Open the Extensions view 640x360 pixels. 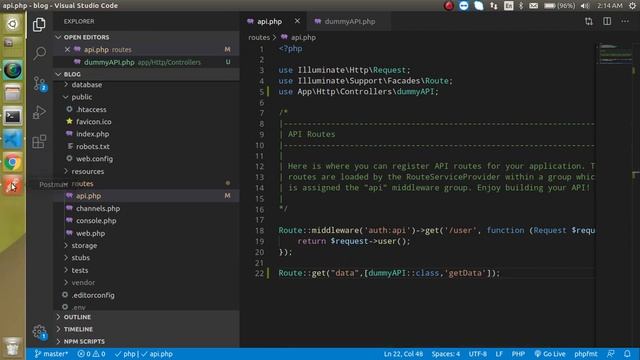pos(39,142)
